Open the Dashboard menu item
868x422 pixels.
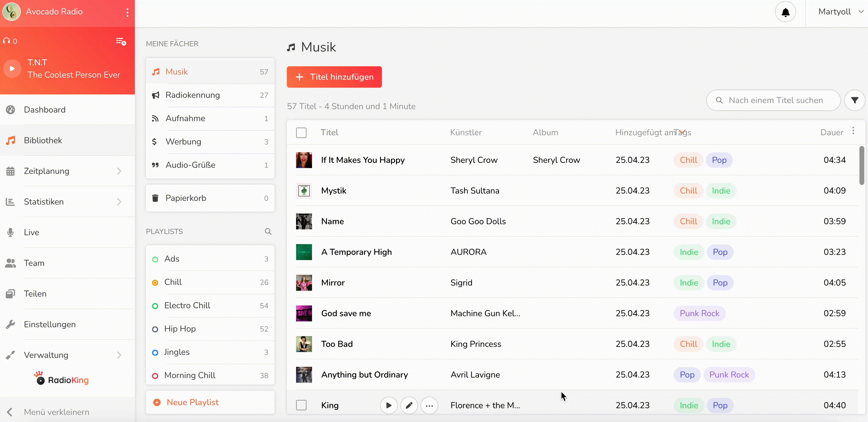tap(67, 110)
